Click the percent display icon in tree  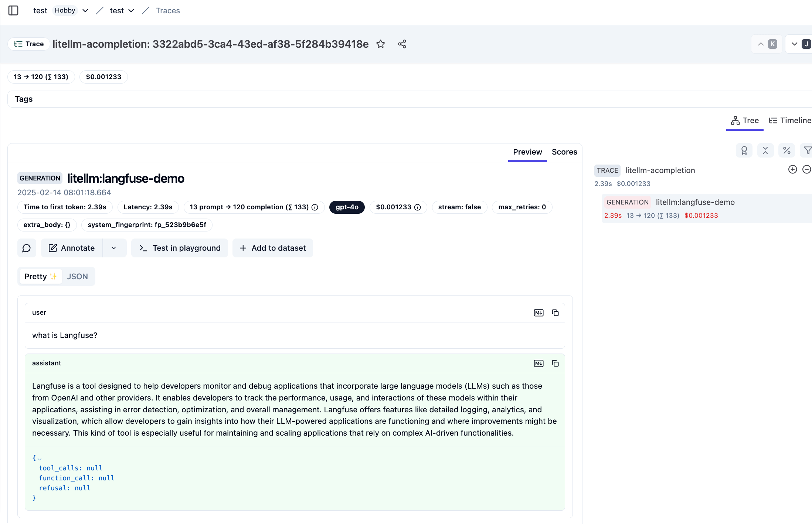[x=786, y=151]
